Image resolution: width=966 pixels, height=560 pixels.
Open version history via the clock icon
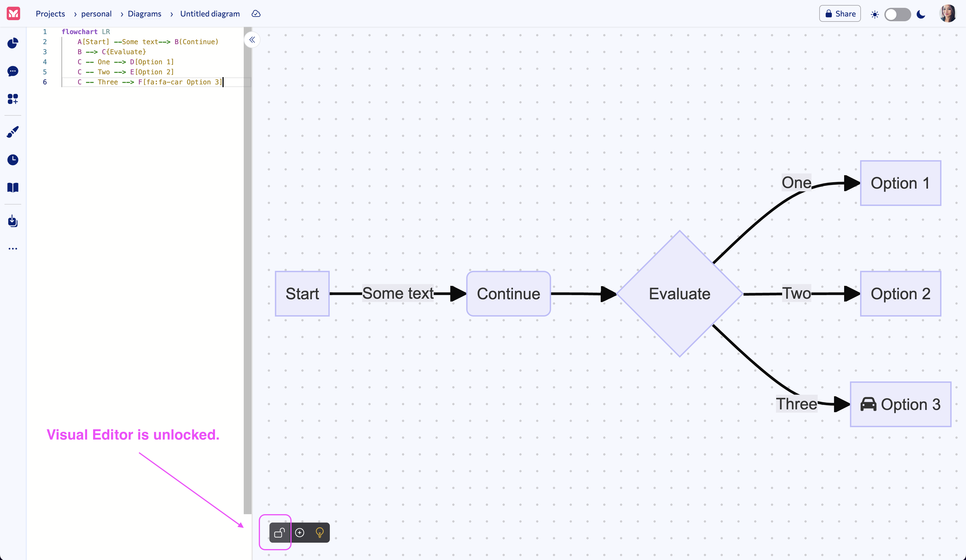coord(13,160)
